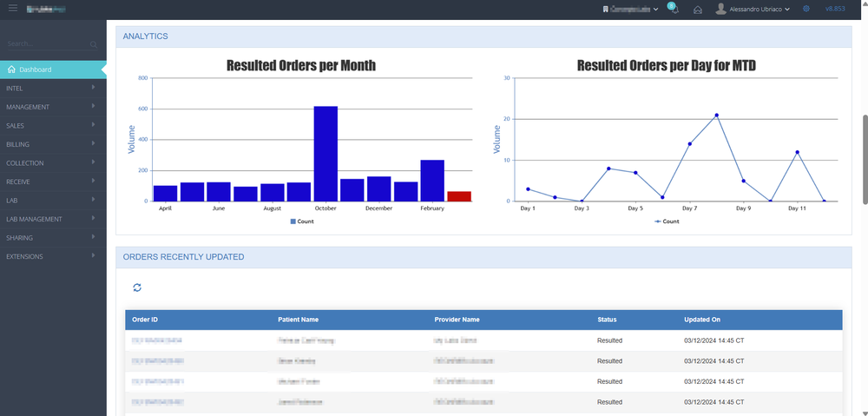
Task: Open the blue settings gear icon
Action: coord(806,9)
